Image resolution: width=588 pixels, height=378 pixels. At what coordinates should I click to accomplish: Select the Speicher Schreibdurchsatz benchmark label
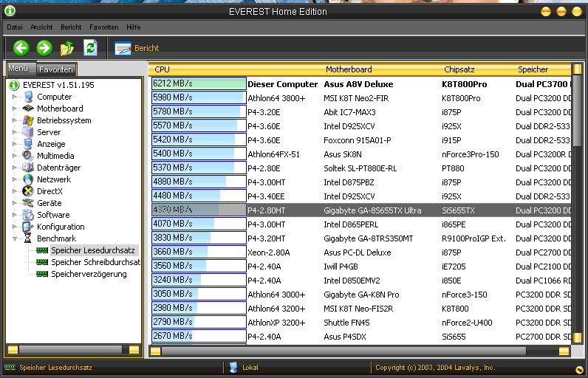coord(95,262)
